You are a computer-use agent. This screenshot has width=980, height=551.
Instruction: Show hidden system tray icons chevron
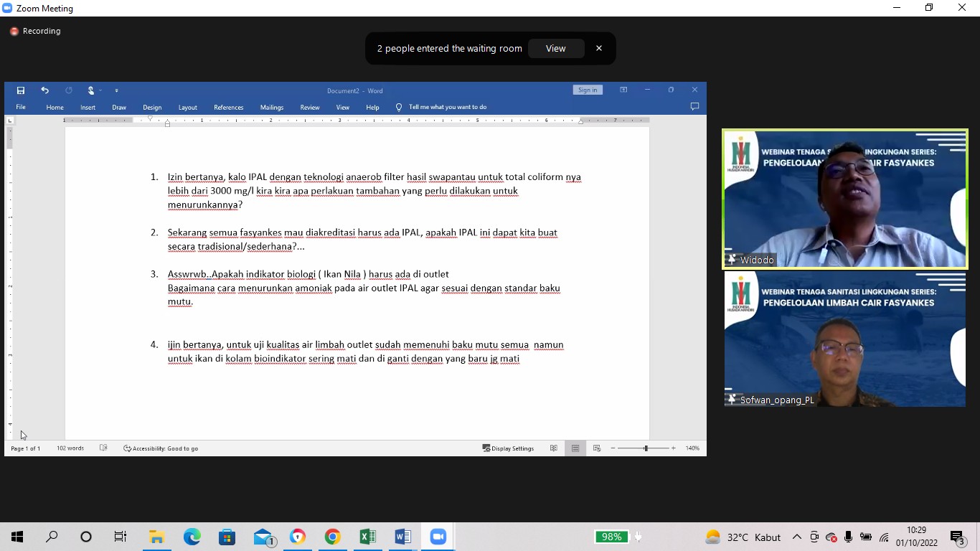coord(797,537)
